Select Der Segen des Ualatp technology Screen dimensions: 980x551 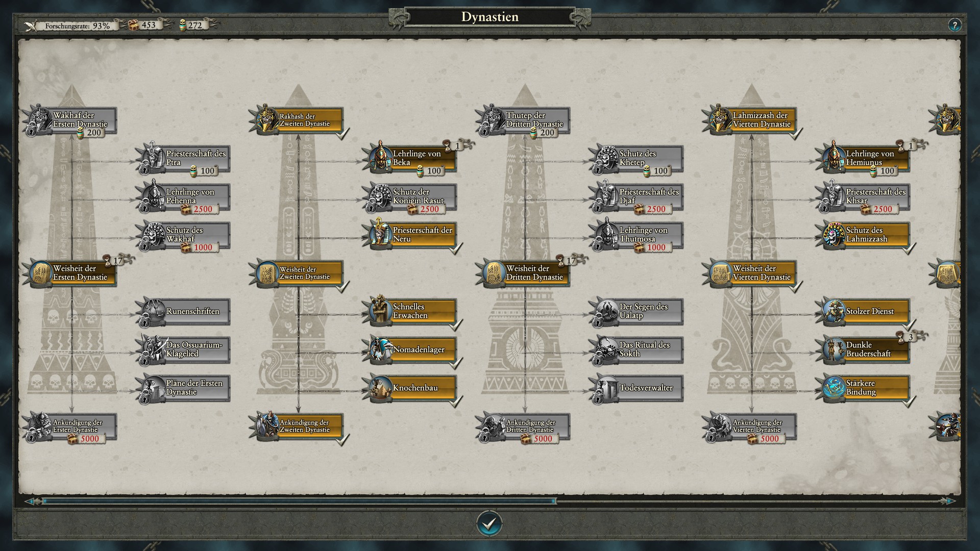(x=638, y=311)
